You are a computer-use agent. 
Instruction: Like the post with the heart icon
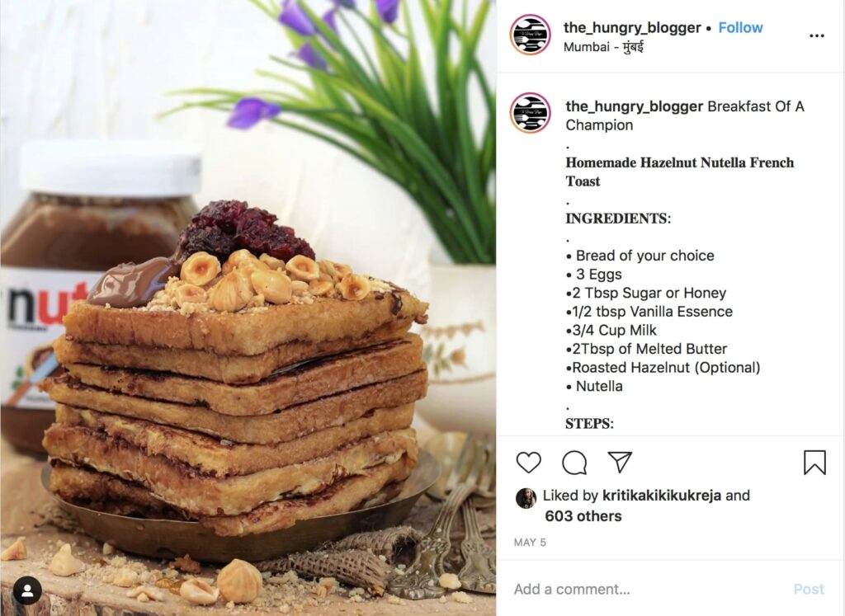pyautogui.click(x=528, y=463)
